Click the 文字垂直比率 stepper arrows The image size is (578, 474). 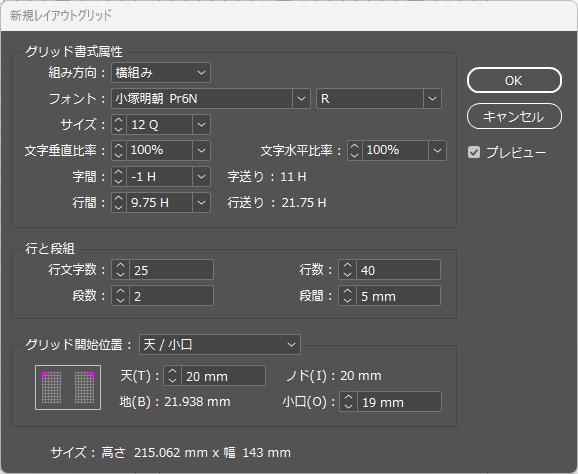click(x=119, y=150)
